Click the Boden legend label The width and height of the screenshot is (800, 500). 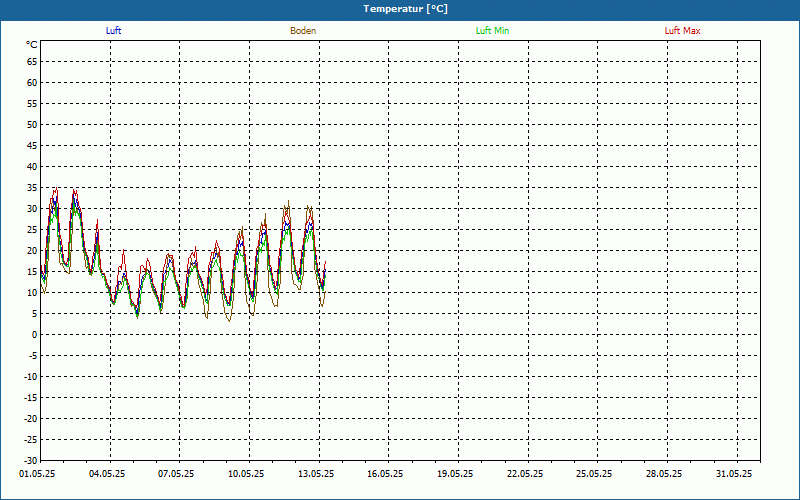tap(303, 31)
